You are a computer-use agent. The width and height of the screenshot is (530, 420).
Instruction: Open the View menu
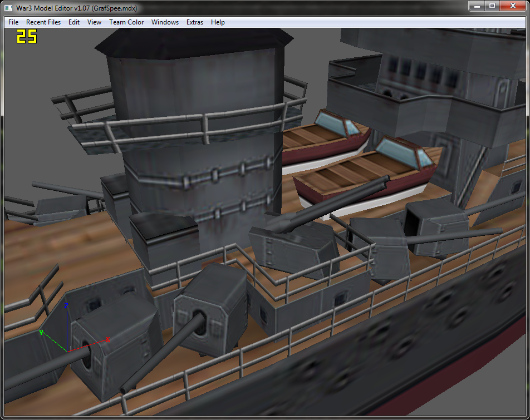coord(94,22)
